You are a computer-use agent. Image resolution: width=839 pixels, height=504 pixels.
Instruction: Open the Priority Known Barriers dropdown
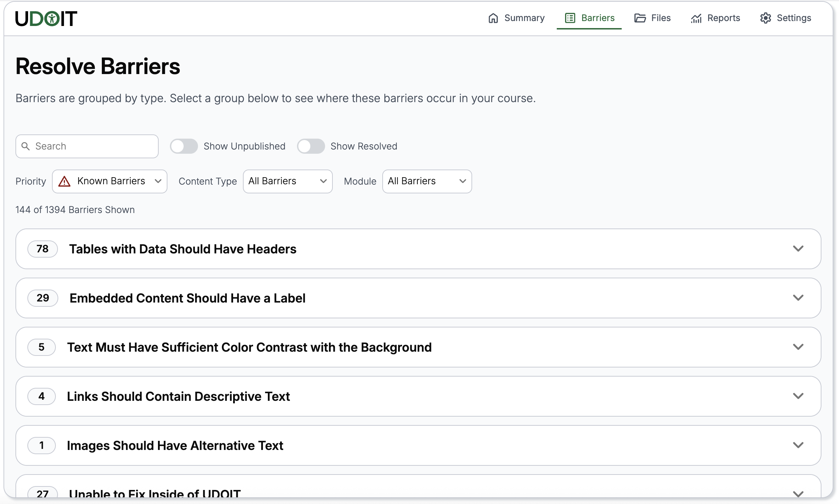pos(110,181)
